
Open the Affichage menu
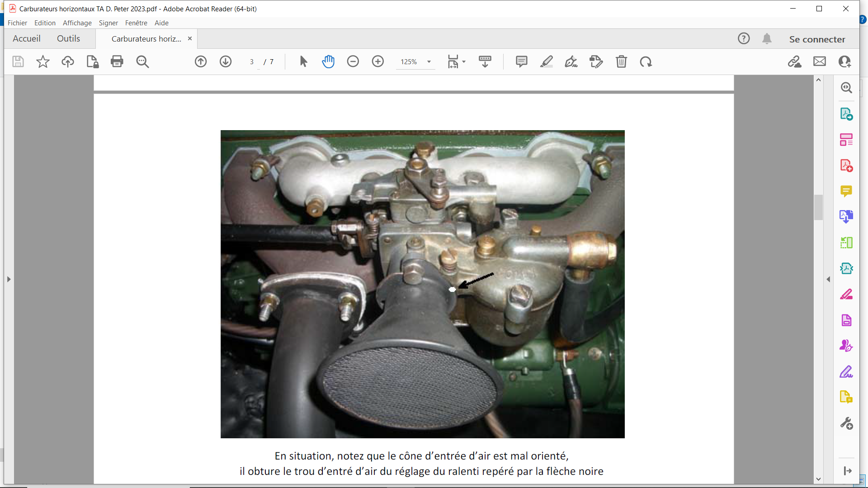click(x=77, y=23)
